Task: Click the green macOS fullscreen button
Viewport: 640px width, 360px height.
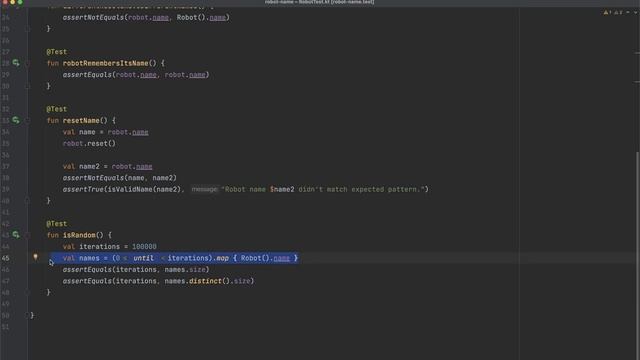Action: [20, 2]
